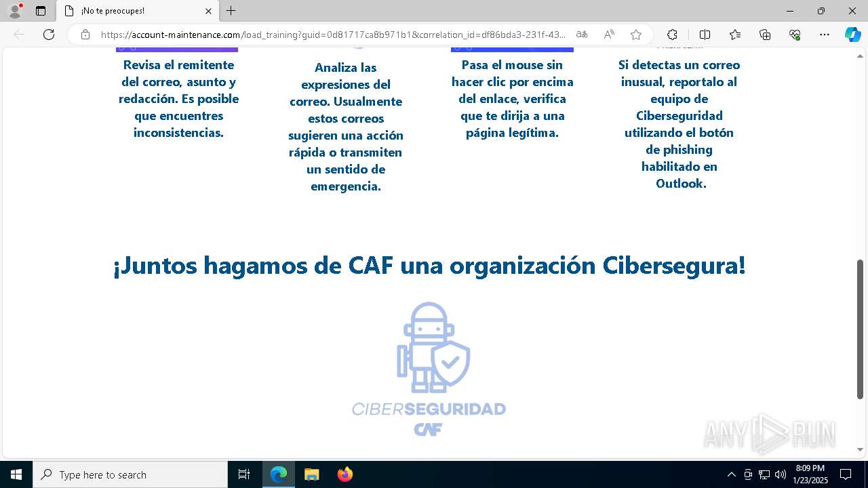Open the clock showing 8:09 PM
868x488 pixels.
click(810, 474)
